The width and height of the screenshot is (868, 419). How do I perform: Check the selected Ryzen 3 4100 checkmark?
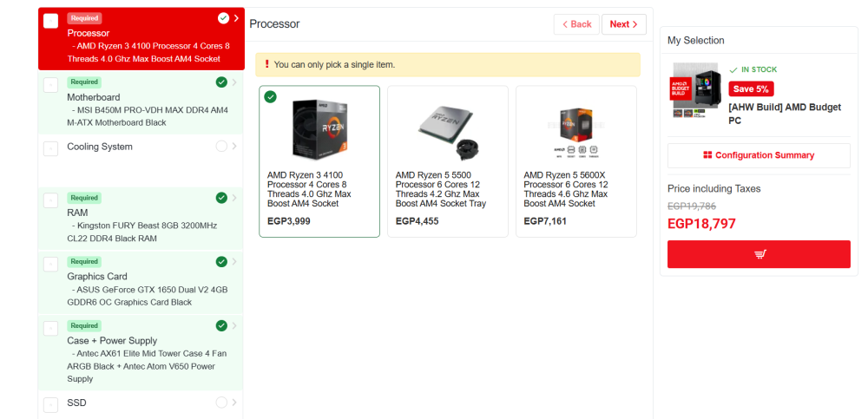[x=271, y=97]
